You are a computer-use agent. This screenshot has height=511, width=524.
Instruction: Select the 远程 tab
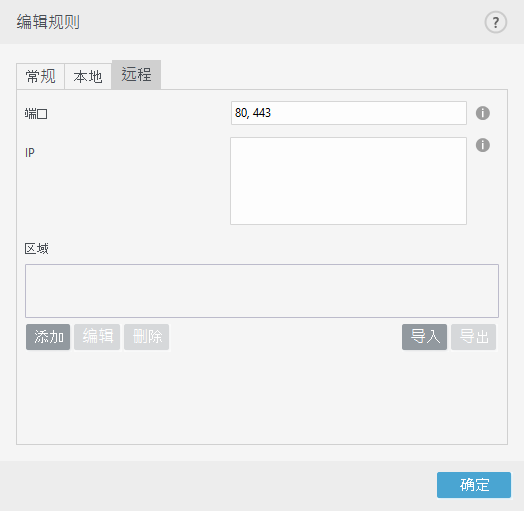[x=136, y=75]
